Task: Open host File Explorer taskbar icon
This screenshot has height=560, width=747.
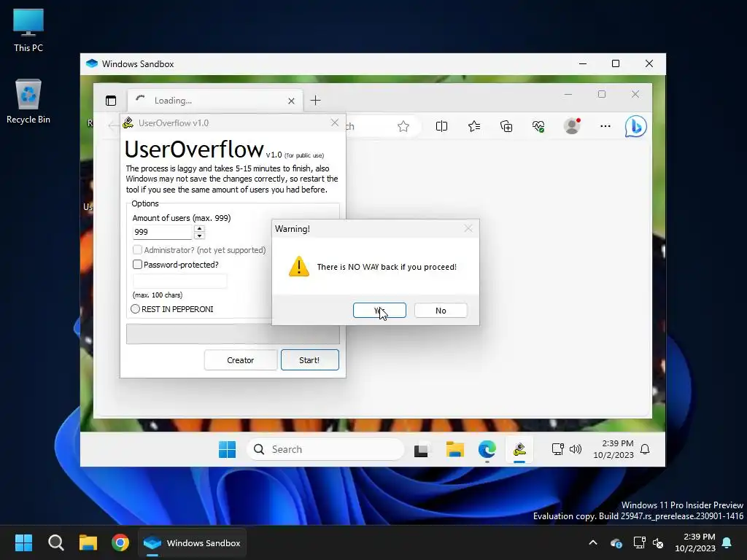Action: [x=88, y=542]
